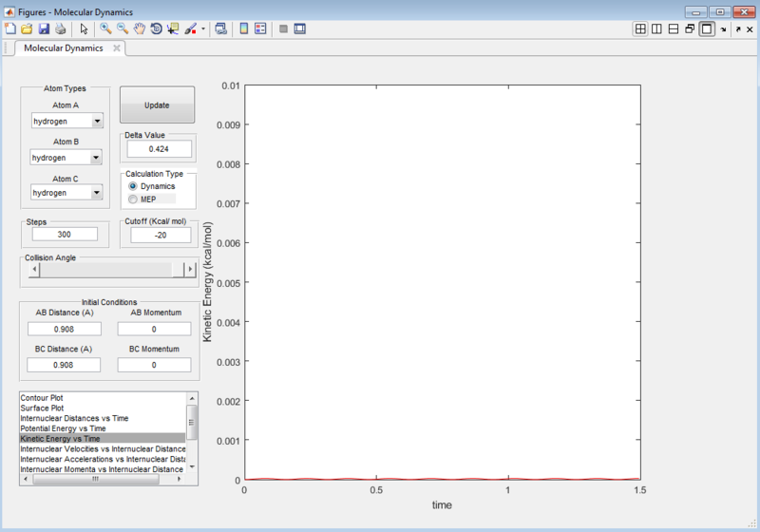Select the Zoom In magnifier tool
Screen dimensions: 760x532
(x=105, y=28)
